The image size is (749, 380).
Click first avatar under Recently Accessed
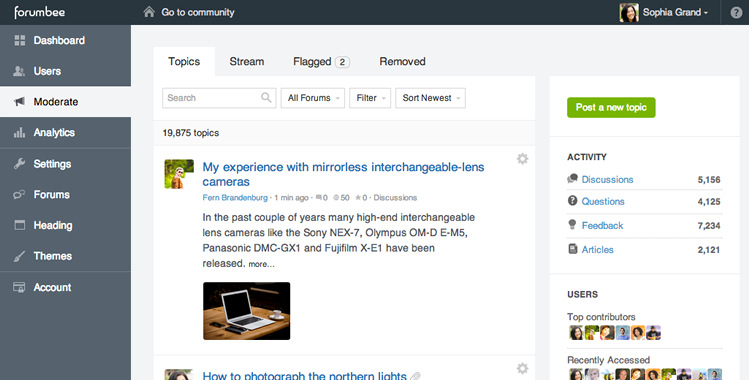pyautogui.click(x=576, y=375)
